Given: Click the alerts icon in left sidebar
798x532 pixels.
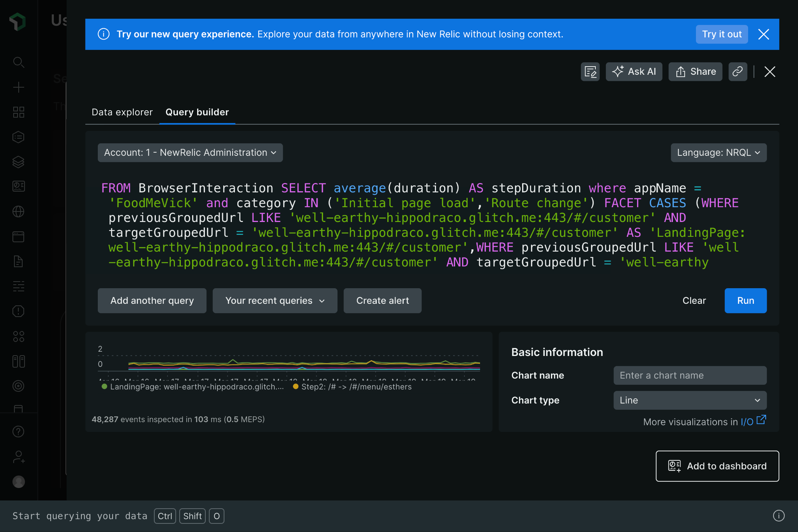Looking at the screenshot, I should 18,311.
